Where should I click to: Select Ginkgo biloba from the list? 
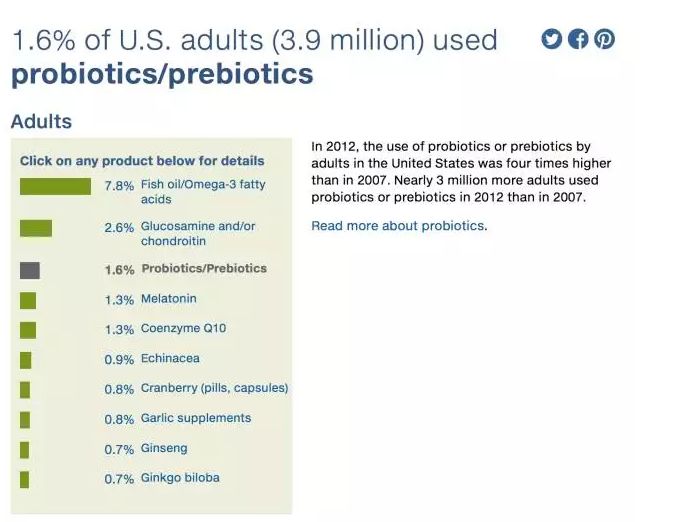180,478
